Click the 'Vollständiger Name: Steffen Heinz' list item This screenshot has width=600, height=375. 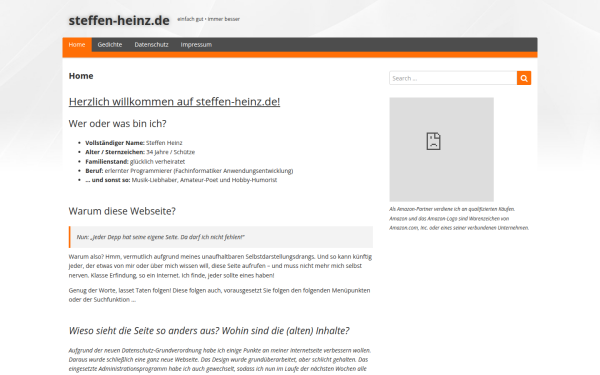(x=134, y=143)
